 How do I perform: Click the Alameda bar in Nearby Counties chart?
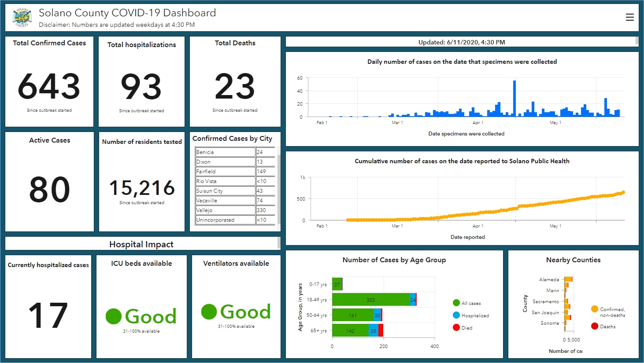568,279
